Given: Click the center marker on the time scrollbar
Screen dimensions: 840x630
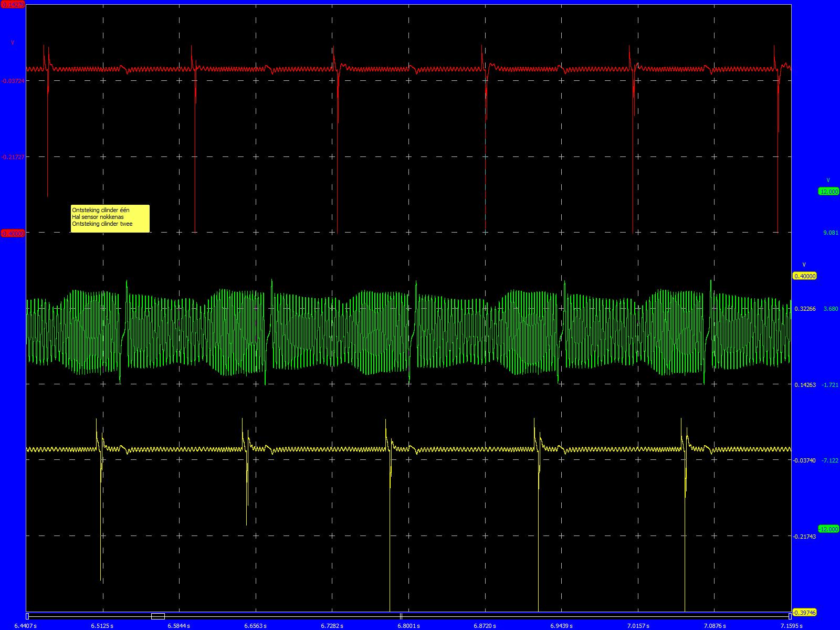Looking at the screenshot, I should click(401, 616).
